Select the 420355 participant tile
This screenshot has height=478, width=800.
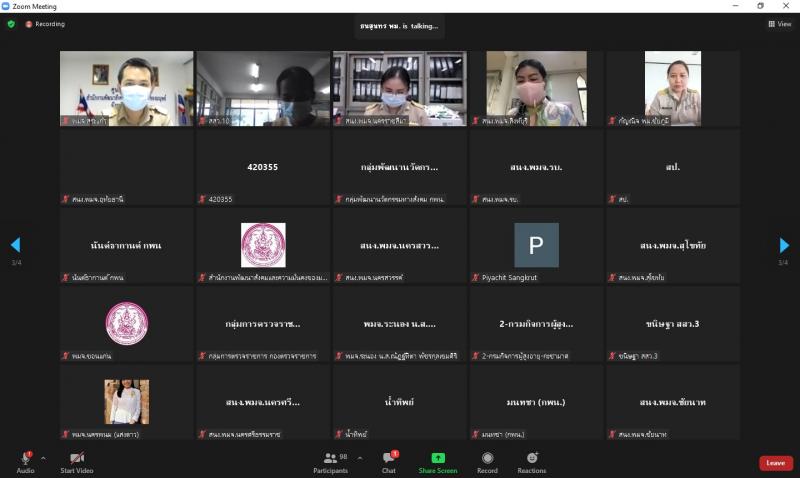(x=263, y=167)
